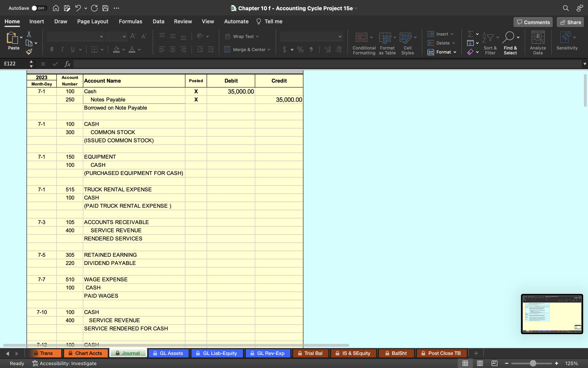Click the Orientation text angle icon

200,36
